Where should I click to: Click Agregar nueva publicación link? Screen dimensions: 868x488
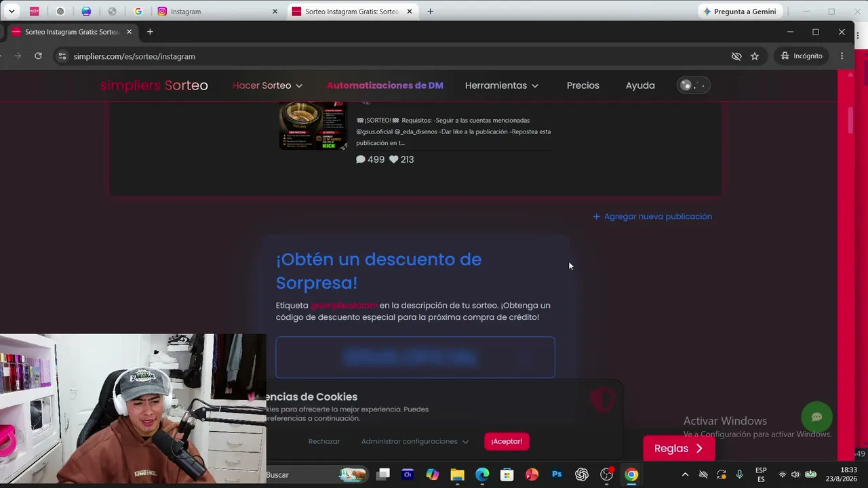pyautogui.click(x=652, y=216)
